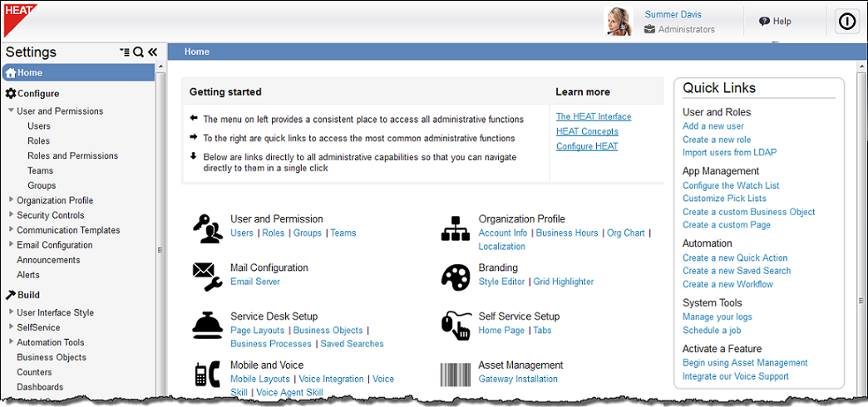Click Configure the Watch List link
This screenshot has width=868, height=407.
(x=731, y=185)
